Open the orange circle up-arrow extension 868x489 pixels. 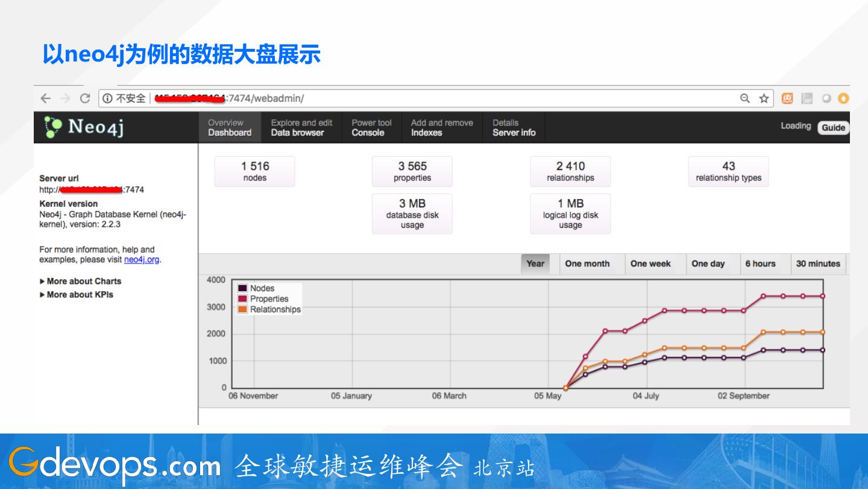click(x=843, y=98)
